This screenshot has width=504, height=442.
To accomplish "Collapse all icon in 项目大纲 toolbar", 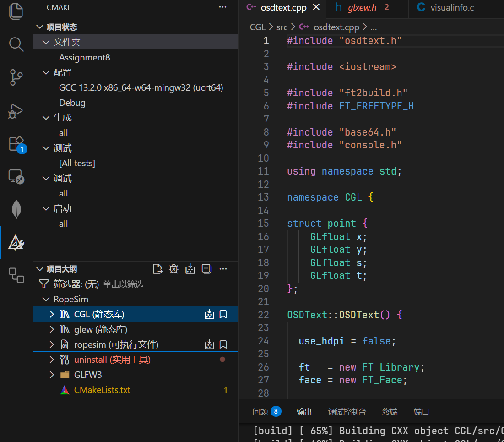I will (206, 269).
